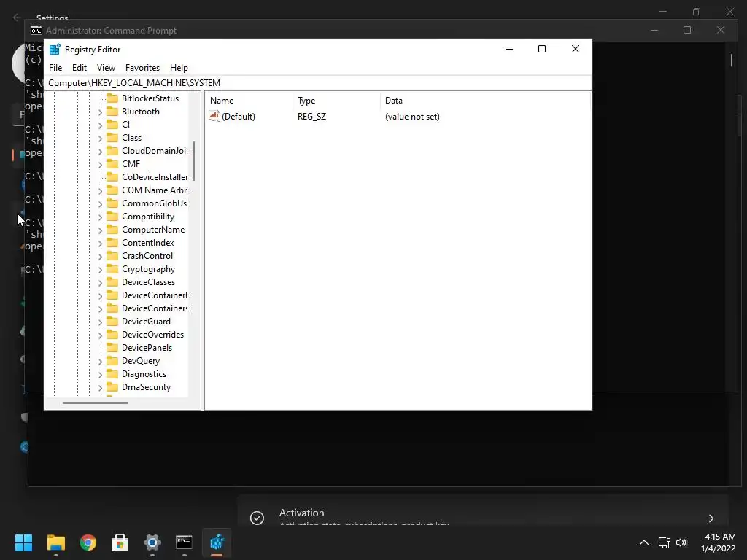Select the CrashControl folder icon
Screen dimensions: 747x560
[x=112, y=256]
